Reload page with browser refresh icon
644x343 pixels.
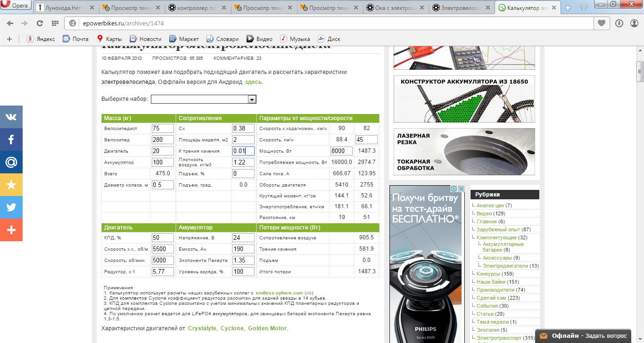pos(40,23)
